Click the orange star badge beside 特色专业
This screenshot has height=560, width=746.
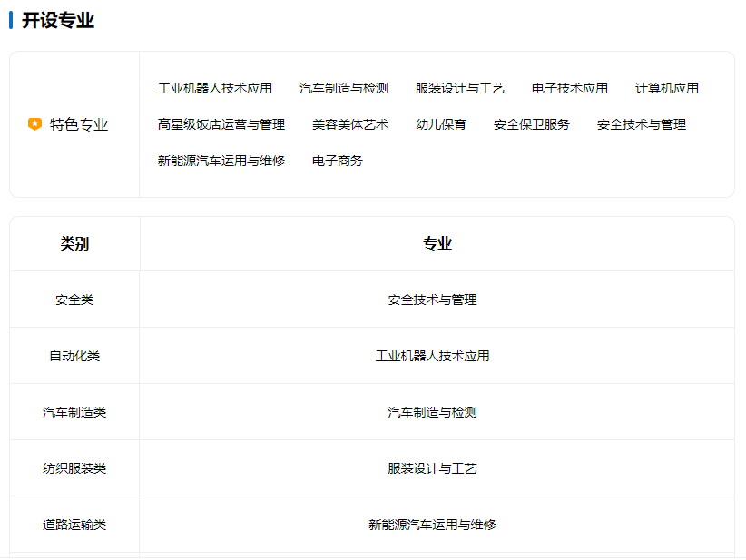34,124
